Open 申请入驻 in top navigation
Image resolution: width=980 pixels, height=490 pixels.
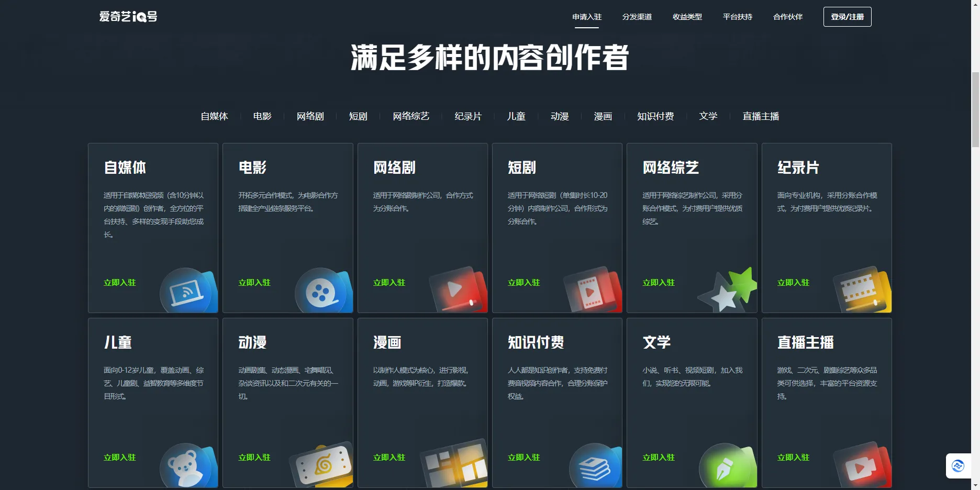587,17
